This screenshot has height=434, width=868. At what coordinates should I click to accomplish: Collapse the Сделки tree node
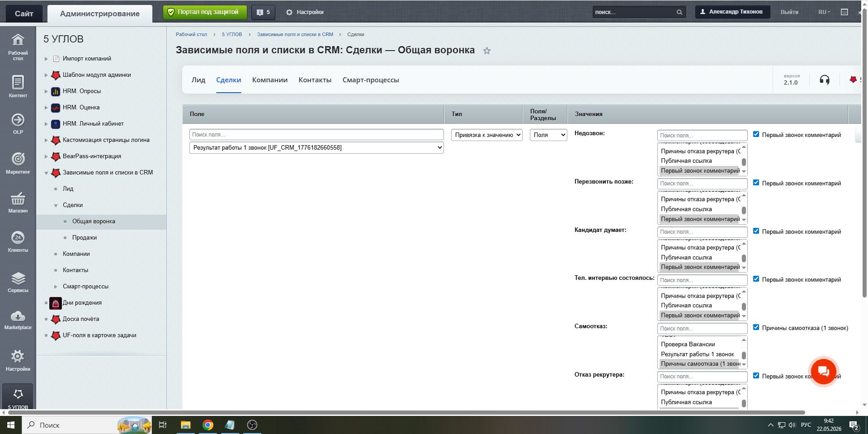click(56, 205)
